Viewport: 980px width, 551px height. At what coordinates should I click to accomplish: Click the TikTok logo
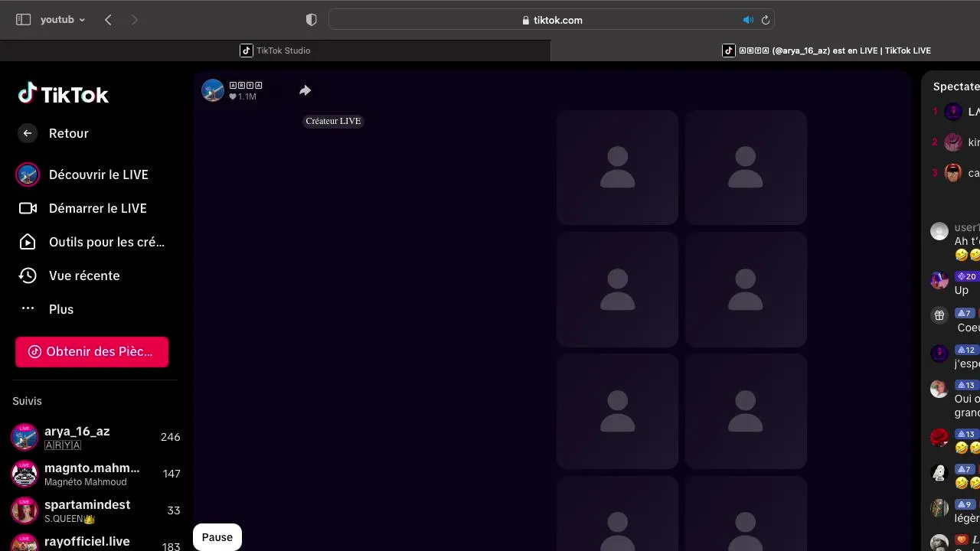[x=64, y=94]
